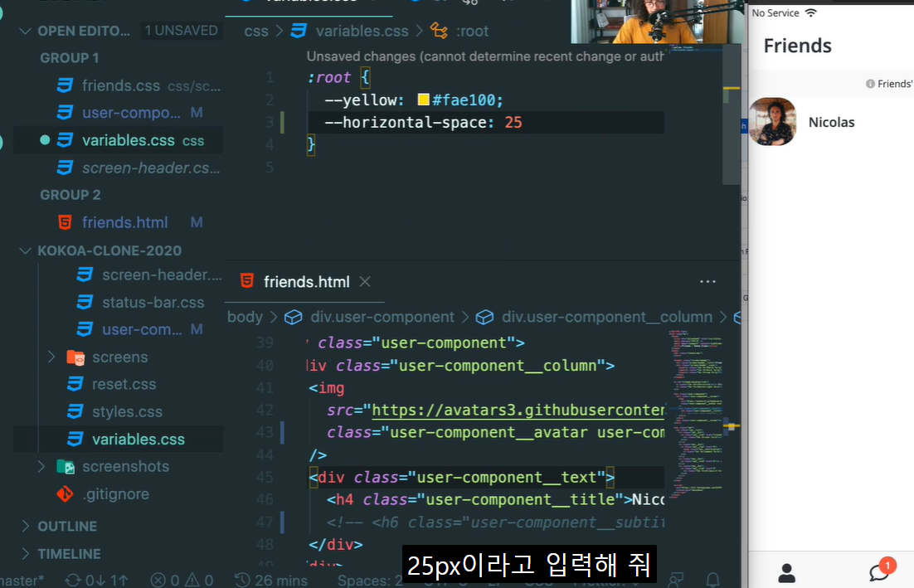
Task: Click the 1 UNSAVED badge
Action: click(x=182, y=31)
